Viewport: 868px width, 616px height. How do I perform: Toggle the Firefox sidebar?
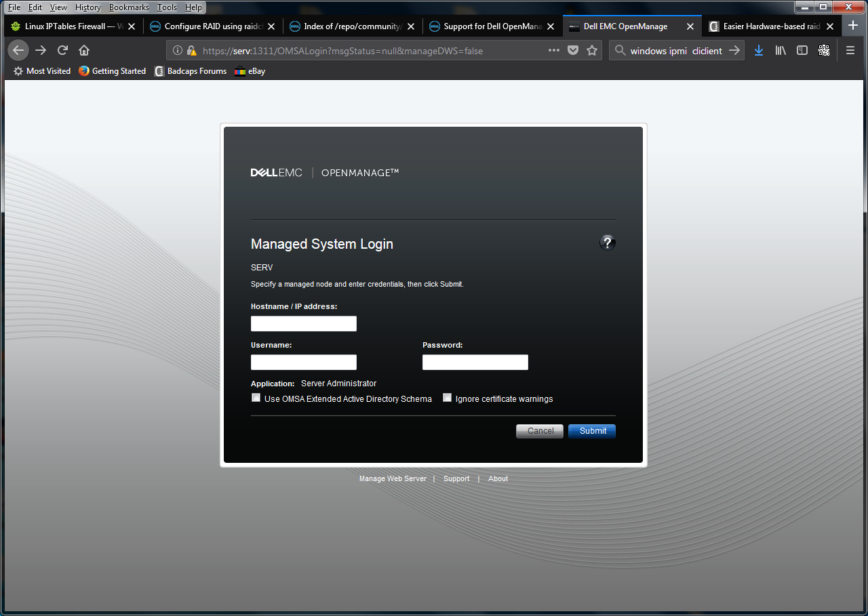(802, 50)
